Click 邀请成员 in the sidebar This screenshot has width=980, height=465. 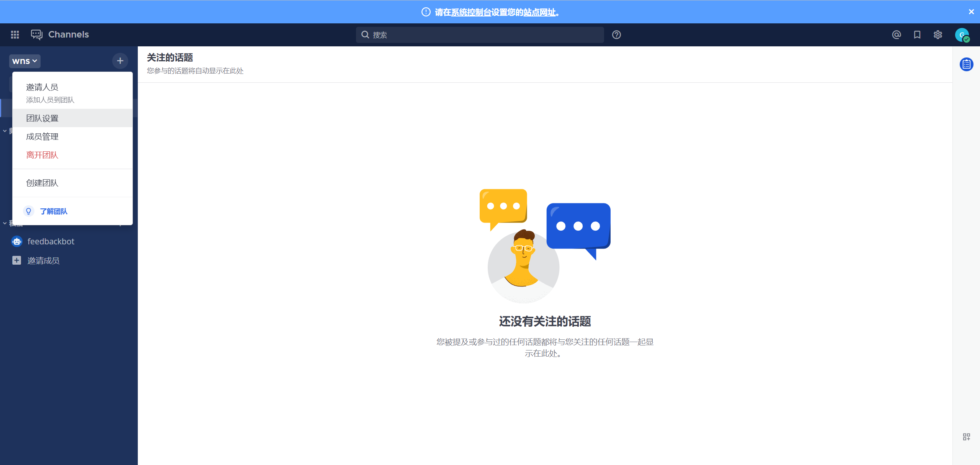[x=43, y=261]
